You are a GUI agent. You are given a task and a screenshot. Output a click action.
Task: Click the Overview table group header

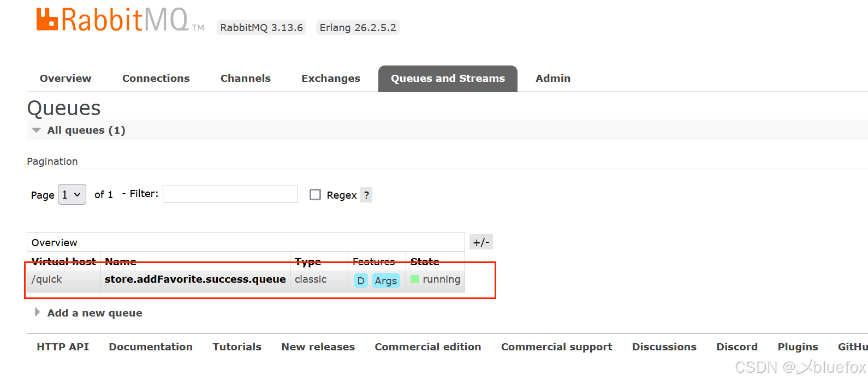click(246, 242)
